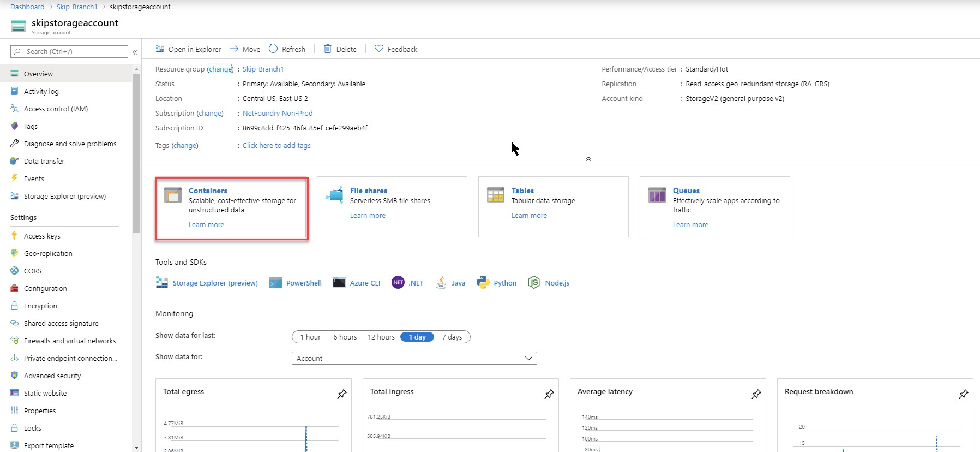980x452 pixels.
Task: Select the 1 day time range
Action: (417, 337)
